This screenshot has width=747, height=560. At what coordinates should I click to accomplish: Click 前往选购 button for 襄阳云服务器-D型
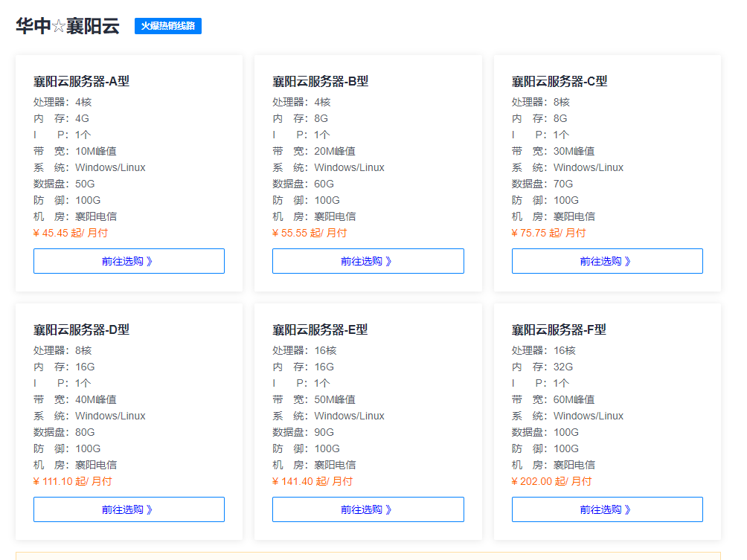coord(129,509)
